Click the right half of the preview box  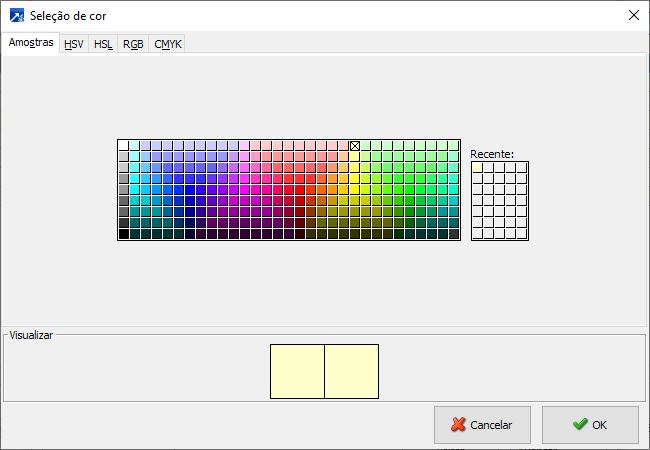(x=352, y=371)
